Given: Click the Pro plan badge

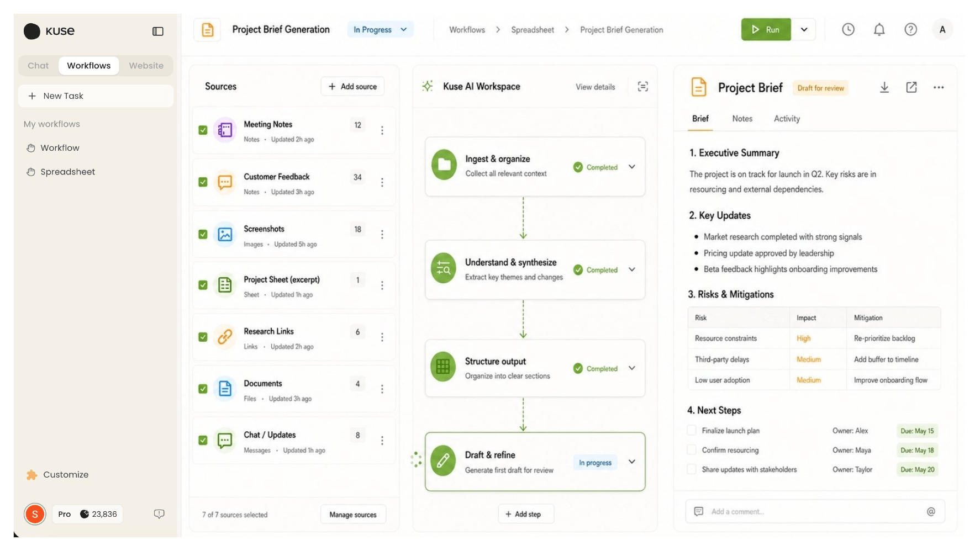Looking at the screenshot, I should pyautogui.click(x=64, y=514).
